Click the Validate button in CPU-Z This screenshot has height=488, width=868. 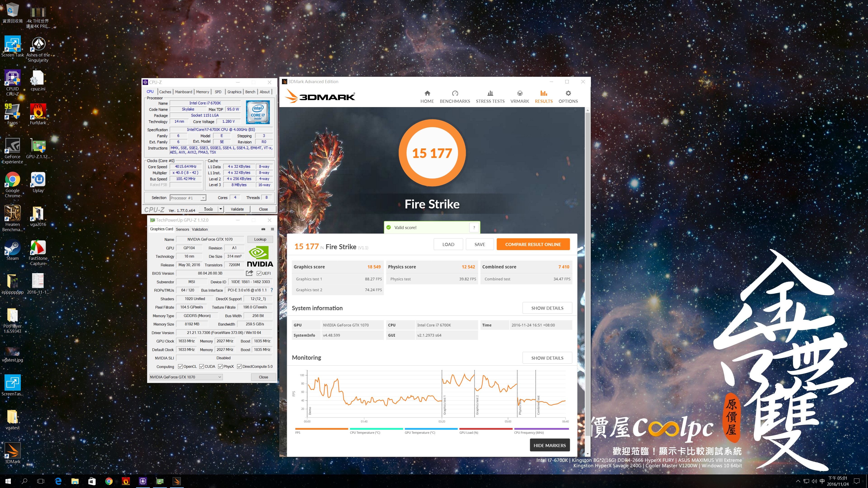point(237,209)
